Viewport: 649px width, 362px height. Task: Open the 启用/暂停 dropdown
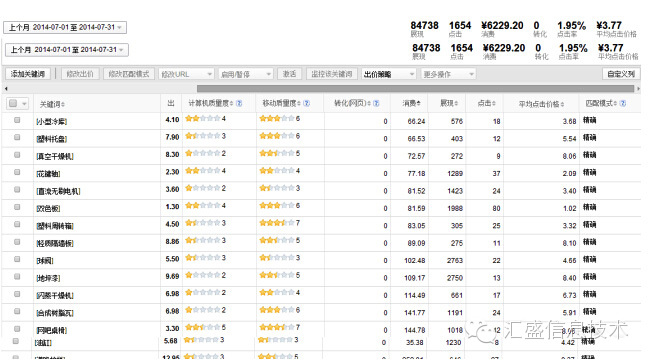coord(245,74)
